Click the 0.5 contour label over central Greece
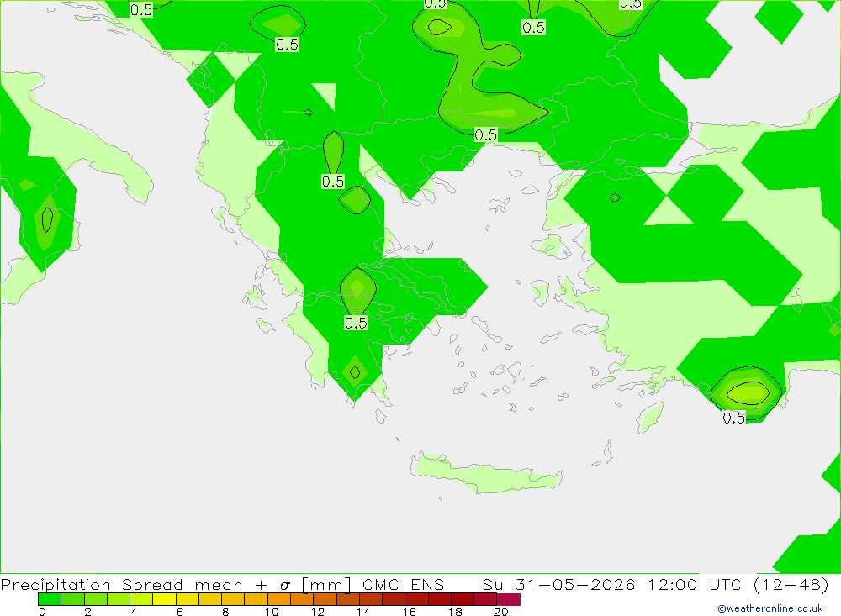This screenshot has height=616, width=841. (x=356, y=323)
